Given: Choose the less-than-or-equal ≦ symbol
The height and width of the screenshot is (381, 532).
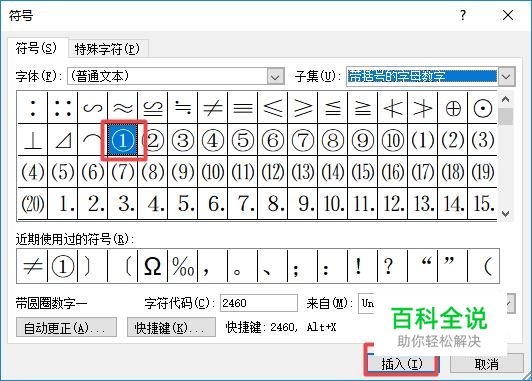Looking at the screenshot, I should (332, 108).
